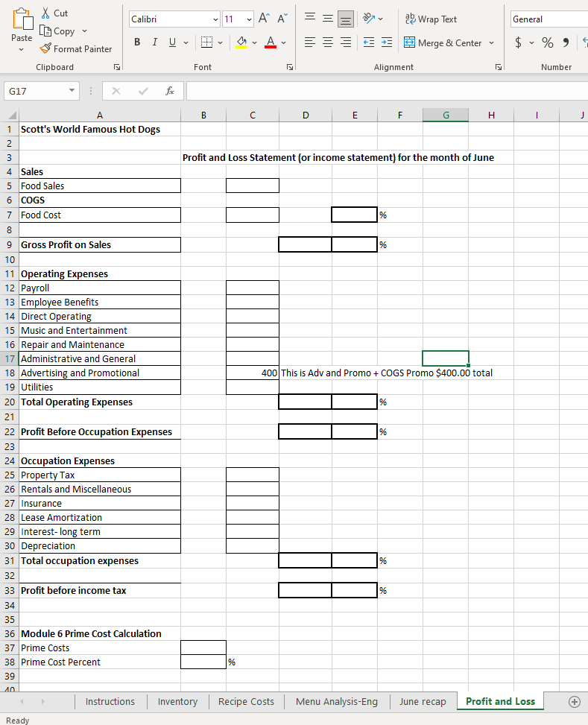Select cell C18 containing 400
The width and height of the screenshot is (588, 725).
pyautogui.click(x=253, y=373)
